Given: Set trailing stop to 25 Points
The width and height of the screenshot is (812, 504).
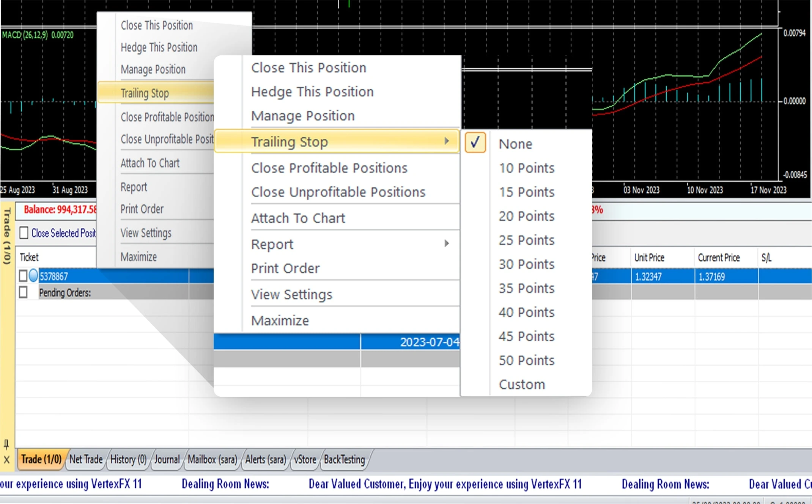Looking at the screenshot, I should click(x=526, y=240).
